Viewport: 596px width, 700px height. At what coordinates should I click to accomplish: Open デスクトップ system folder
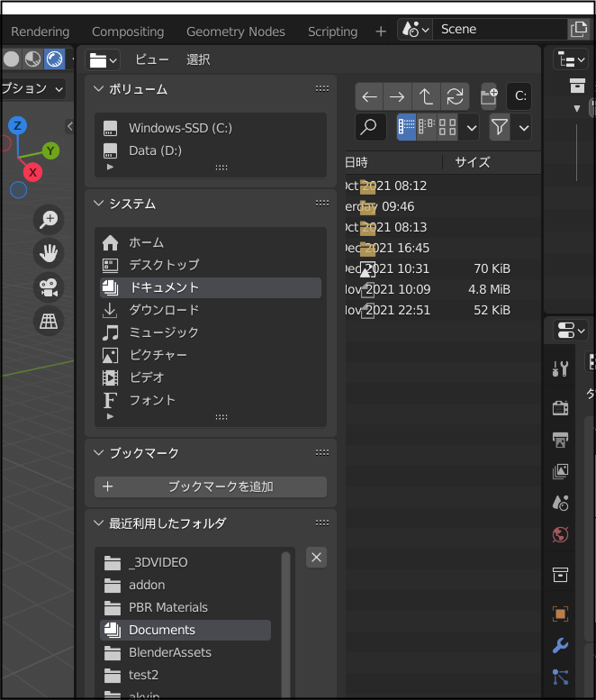211,265
